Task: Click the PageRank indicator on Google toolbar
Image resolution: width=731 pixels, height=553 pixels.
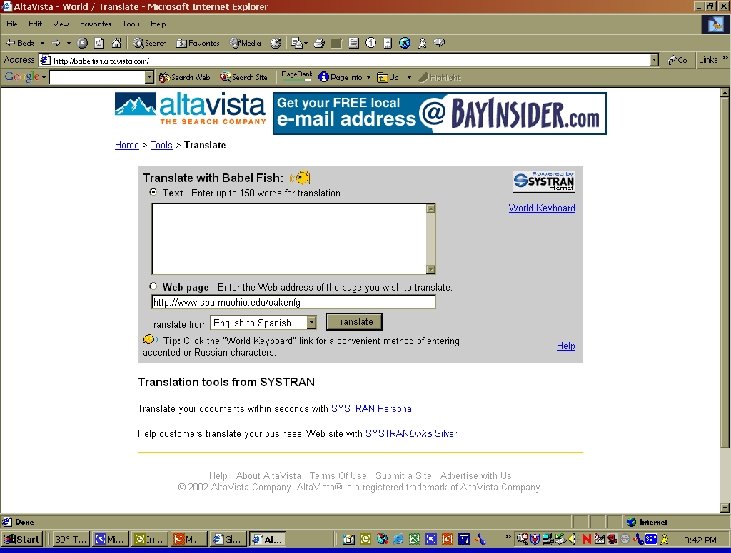Action: click(x=297, y=76)
